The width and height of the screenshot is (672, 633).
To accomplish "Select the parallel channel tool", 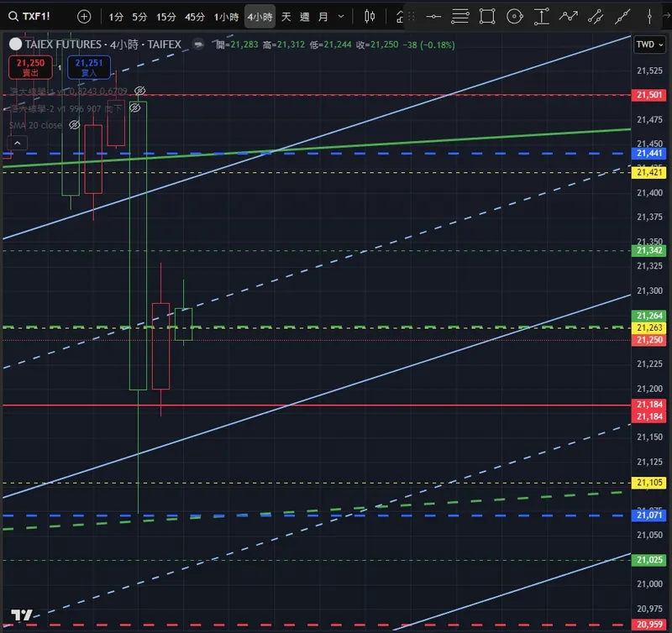I will pos(596,17).
